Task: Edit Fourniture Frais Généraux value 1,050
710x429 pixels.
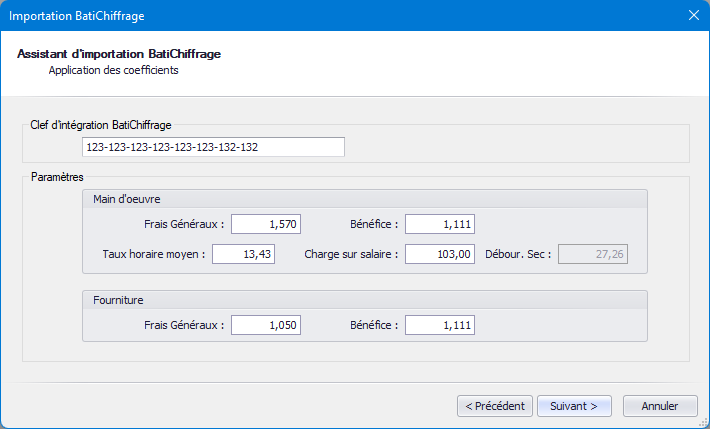Action: (x=266, y=325)
